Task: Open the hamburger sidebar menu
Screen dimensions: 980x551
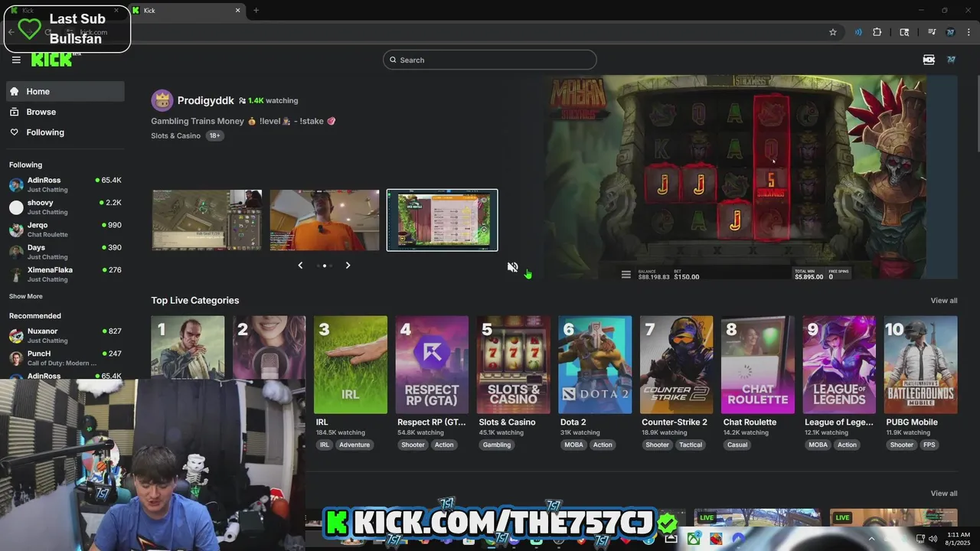Action: [x=16, y=60]
